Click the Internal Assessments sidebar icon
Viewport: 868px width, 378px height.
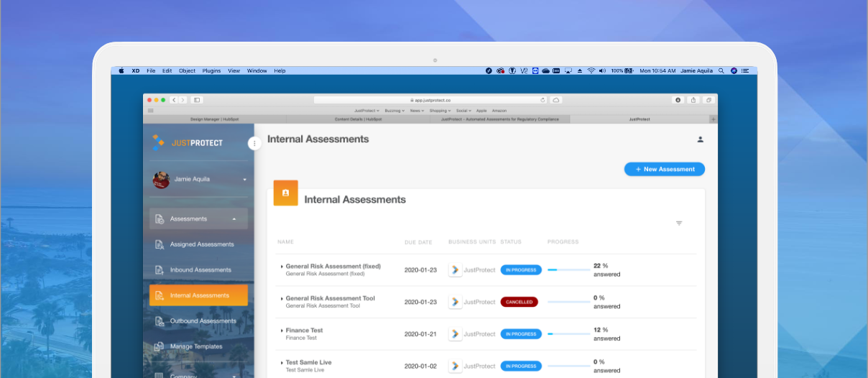click(x=160, y=295)
